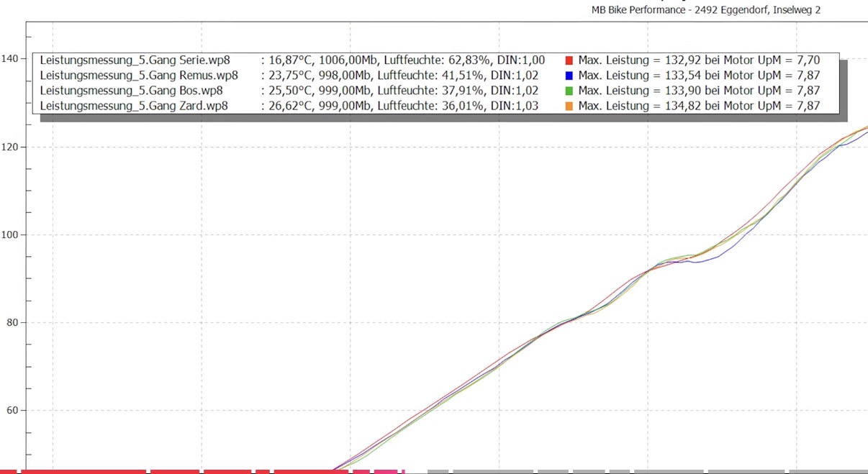Click the Leistungsmessung_5.Gang Remus.wp8 entry
868x474 pixels.
click(x=139, y=76)
